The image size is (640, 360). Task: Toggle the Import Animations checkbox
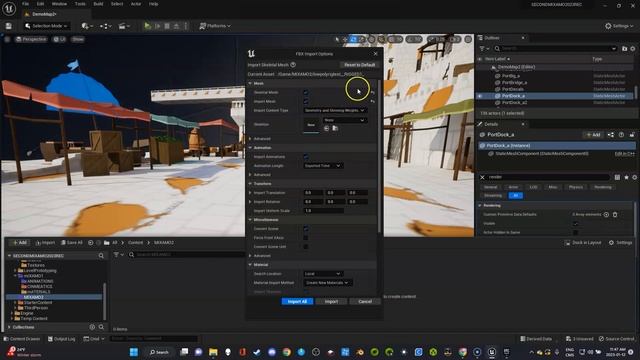[x=306, y=157]
